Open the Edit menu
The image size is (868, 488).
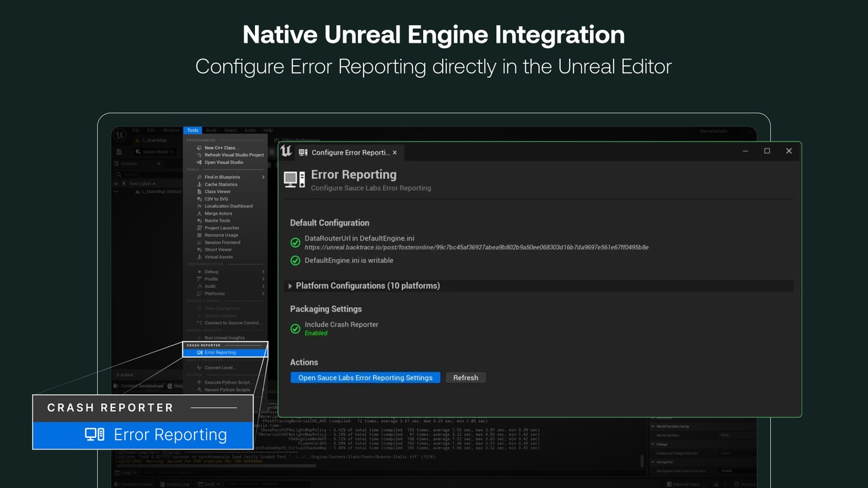(x=151, y=130)
